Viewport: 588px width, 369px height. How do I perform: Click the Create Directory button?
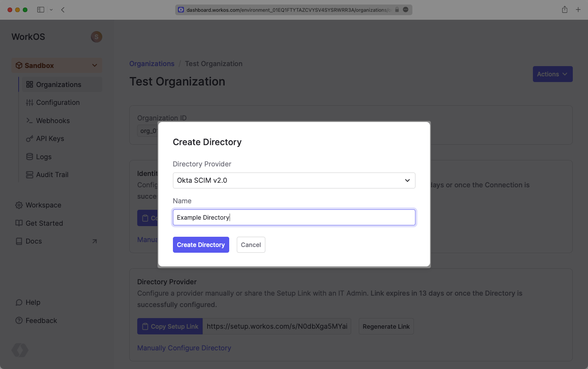tap(201, 245)
